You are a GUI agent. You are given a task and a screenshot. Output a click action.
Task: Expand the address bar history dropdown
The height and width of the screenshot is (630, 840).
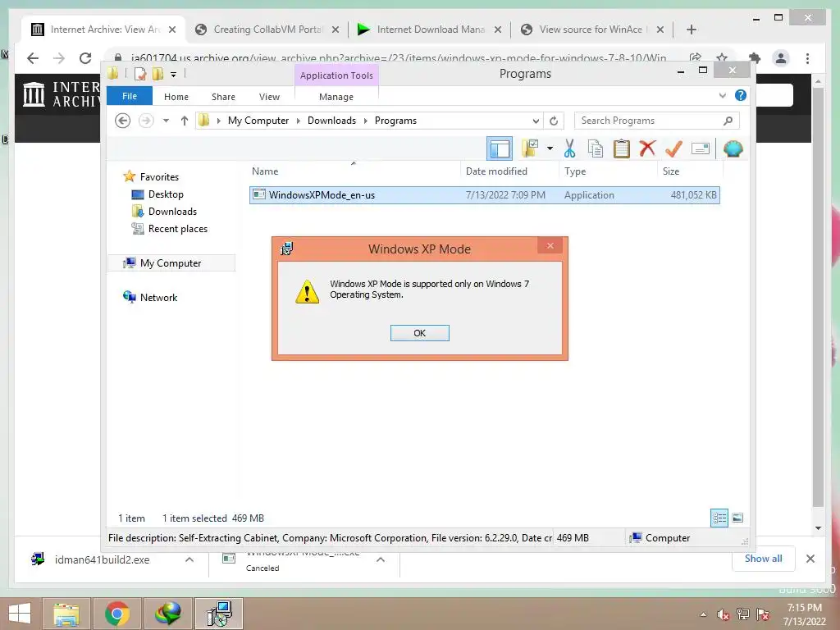point(536,121)
